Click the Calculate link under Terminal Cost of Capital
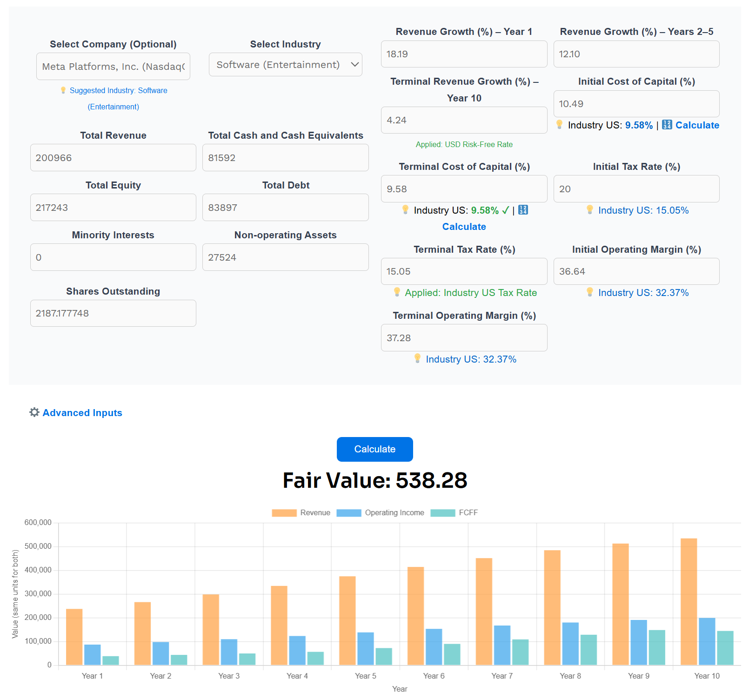 tap(464, 227)
